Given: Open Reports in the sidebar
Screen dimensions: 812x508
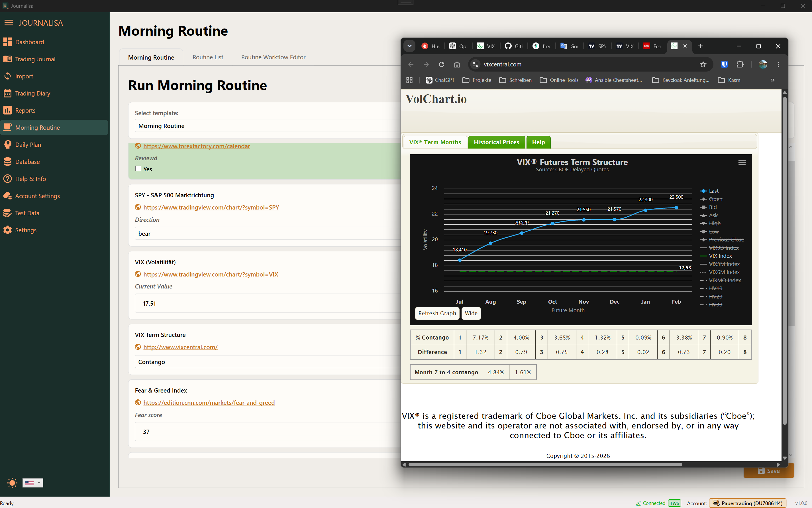Looking at the screenshot, I should (x=54, y=111).
